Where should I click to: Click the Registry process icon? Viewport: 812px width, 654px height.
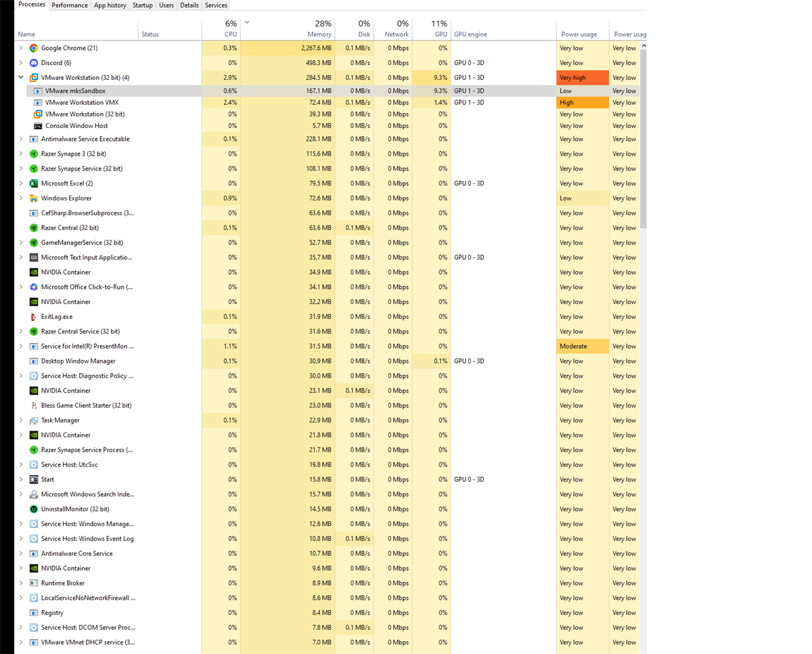point(34,613)
